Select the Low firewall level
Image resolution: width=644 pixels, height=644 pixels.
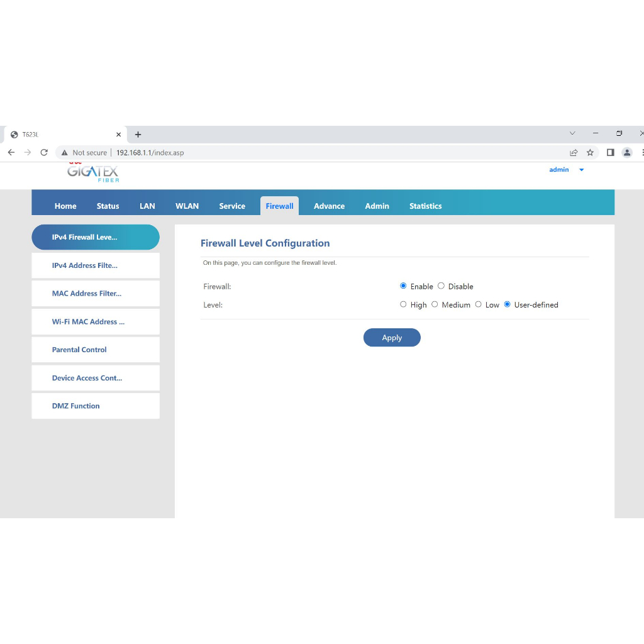478,304
